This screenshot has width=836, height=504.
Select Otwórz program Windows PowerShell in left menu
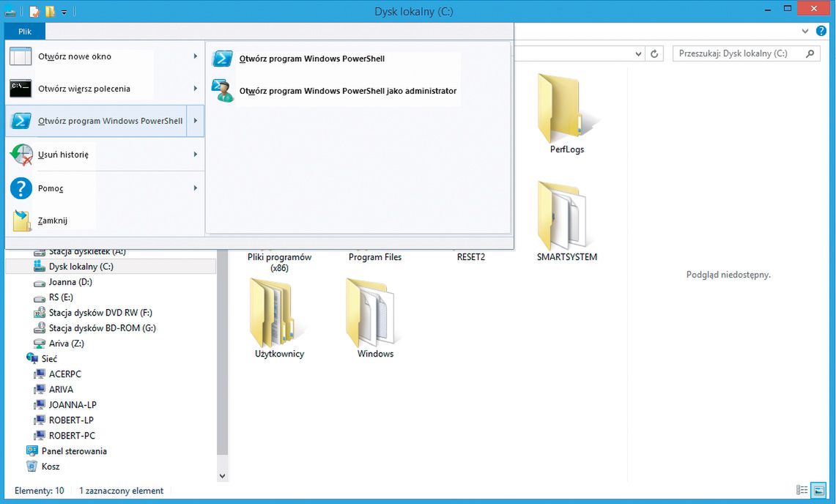point(97,121)
